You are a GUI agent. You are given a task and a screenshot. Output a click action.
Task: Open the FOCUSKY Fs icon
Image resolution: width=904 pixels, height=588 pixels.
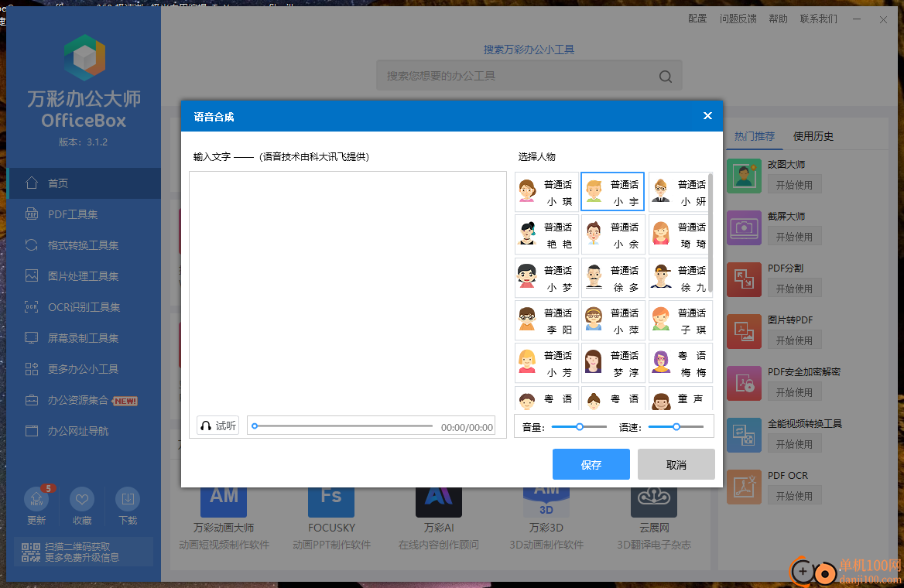tap(331, 501)
